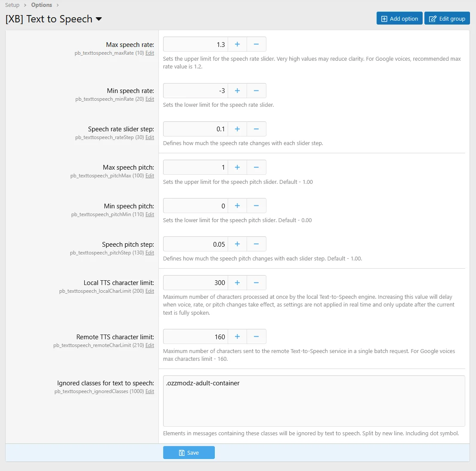Open Edit for pb_texttospeech_remoteCharLimit

[x=149, y=345]
